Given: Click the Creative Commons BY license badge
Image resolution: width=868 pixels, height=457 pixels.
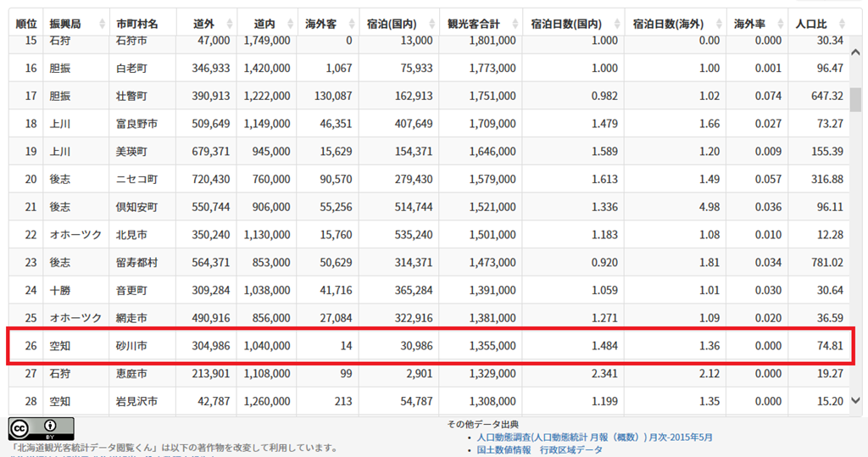Looking at the screenshot, I should [41, 428].
